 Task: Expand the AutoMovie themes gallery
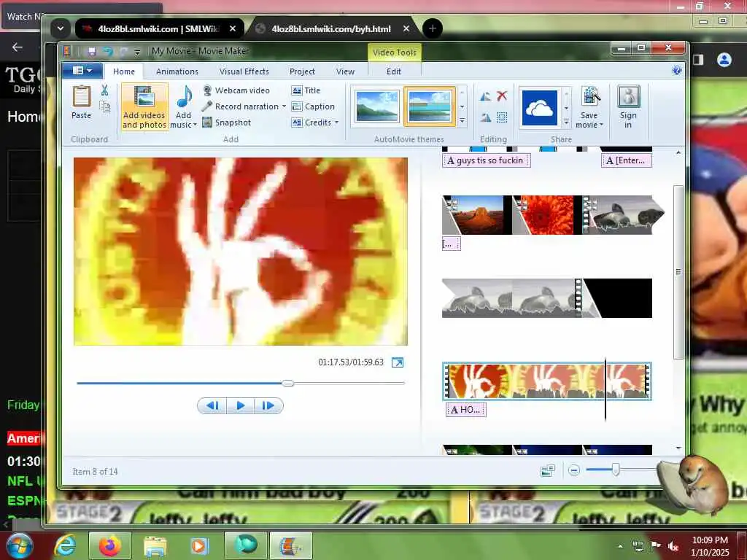tap(462, 122)
